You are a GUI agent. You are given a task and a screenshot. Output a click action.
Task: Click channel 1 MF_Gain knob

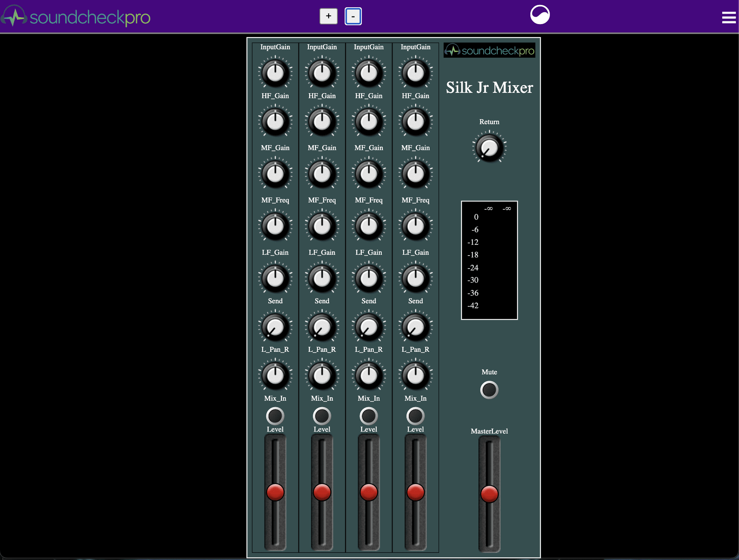275,174
